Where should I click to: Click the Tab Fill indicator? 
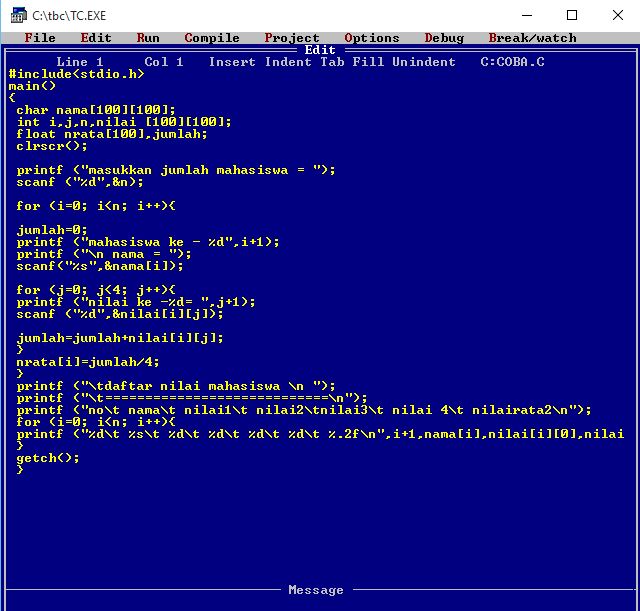click(352, 62)
